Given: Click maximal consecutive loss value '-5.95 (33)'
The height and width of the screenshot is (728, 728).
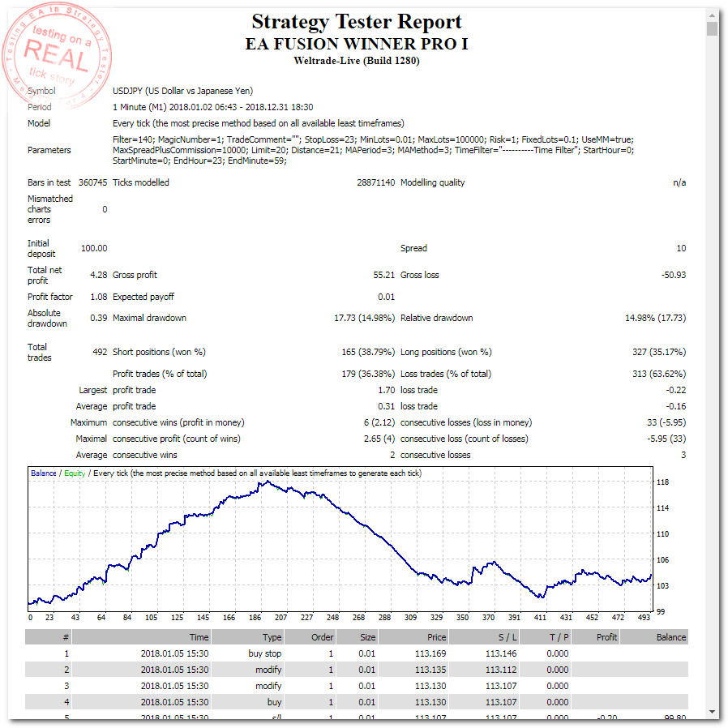Looking at the screenshot, I should 666,439.
